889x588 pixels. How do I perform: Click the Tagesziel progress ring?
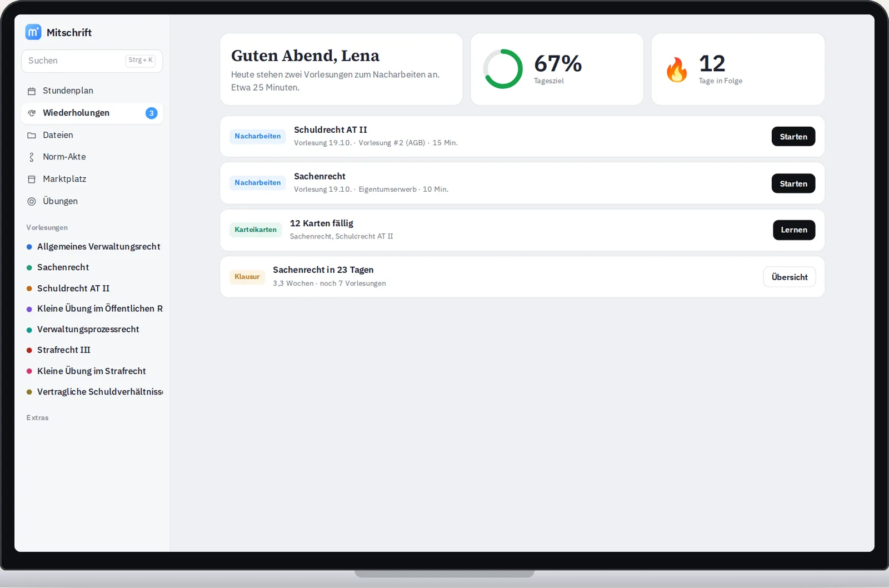[503, 69]
